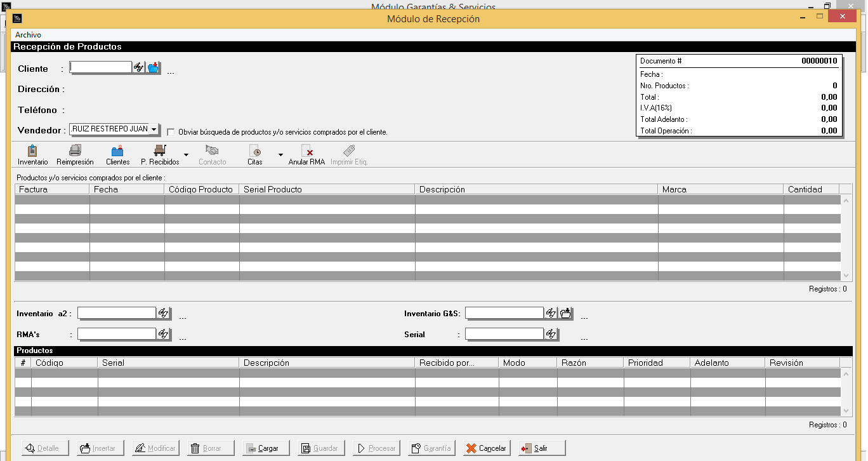Open the Citas calendar icon
The image size is (868, 461).
254,151
